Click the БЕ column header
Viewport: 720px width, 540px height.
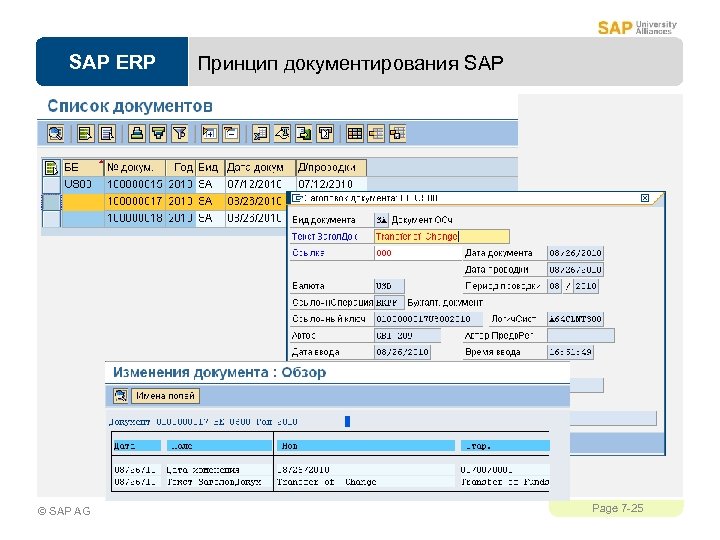[83, 168]
